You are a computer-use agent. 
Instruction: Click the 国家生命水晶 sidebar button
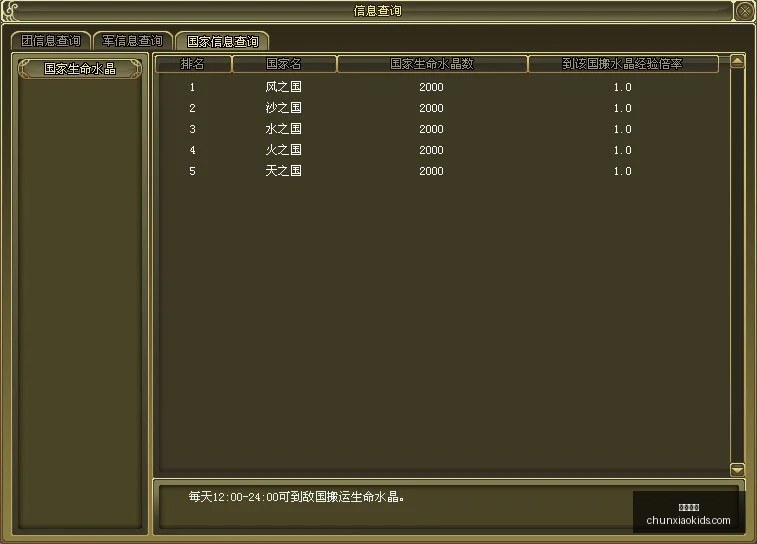tap(80, 69)
